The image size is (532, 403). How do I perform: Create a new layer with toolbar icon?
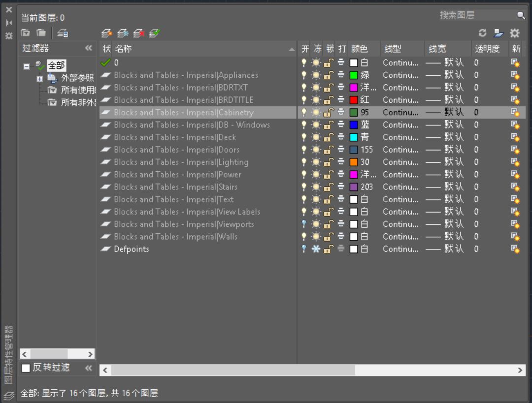coord(106,33)
